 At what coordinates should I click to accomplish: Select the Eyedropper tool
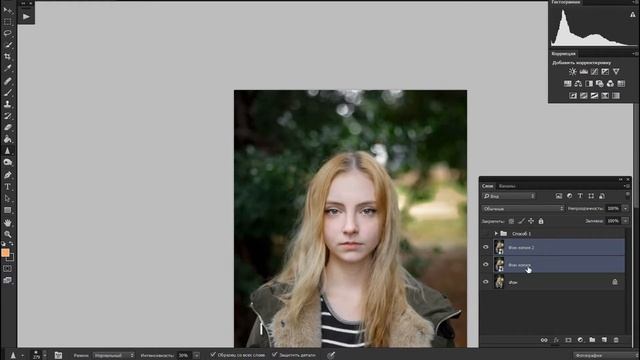[x=7, y=68]
